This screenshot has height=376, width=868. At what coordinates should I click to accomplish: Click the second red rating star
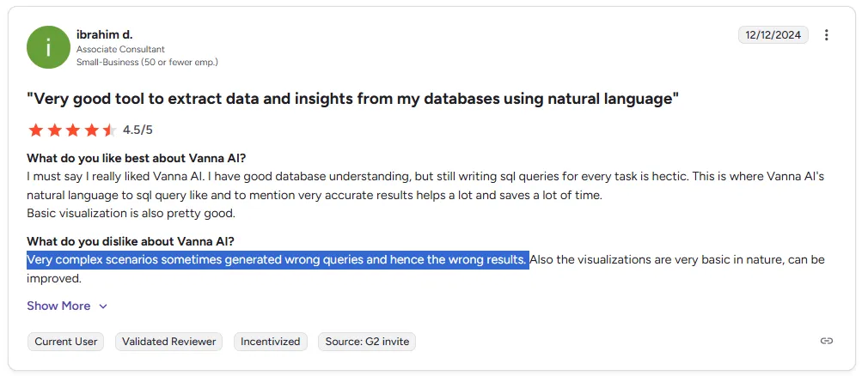coord(53,130)
